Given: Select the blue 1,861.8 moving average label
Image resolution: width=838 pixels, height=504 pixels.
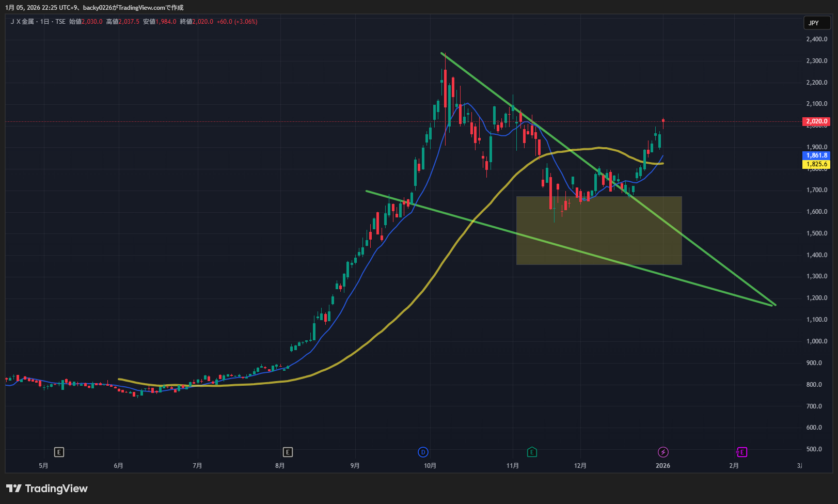Looking at the screenshot, I should (816, 155).
